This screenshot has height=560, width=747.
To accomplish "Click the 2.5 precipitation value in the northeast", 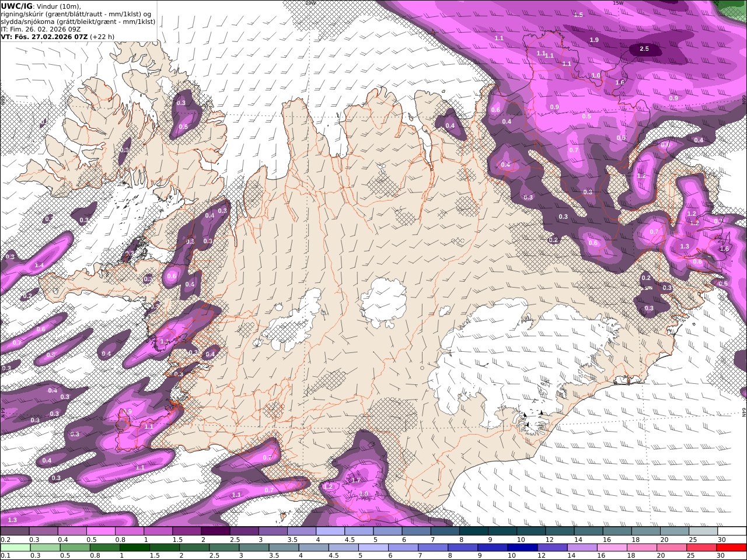I will (644, 49).
